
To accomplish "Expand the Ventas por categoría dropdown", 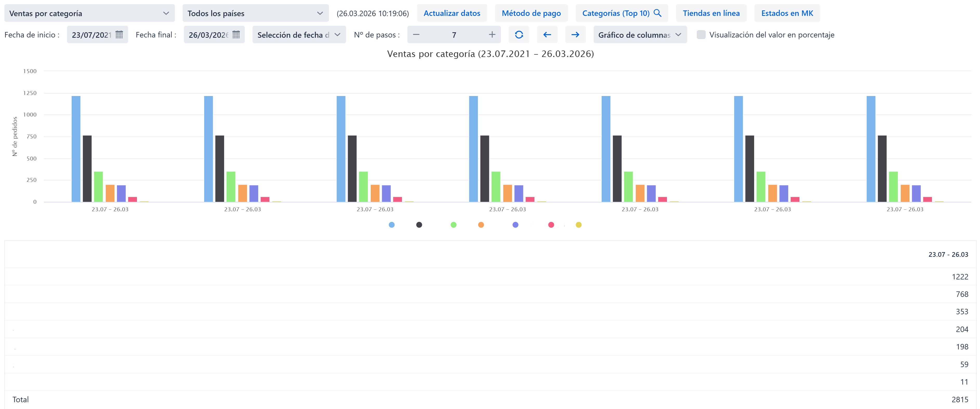I will point(89,13).
